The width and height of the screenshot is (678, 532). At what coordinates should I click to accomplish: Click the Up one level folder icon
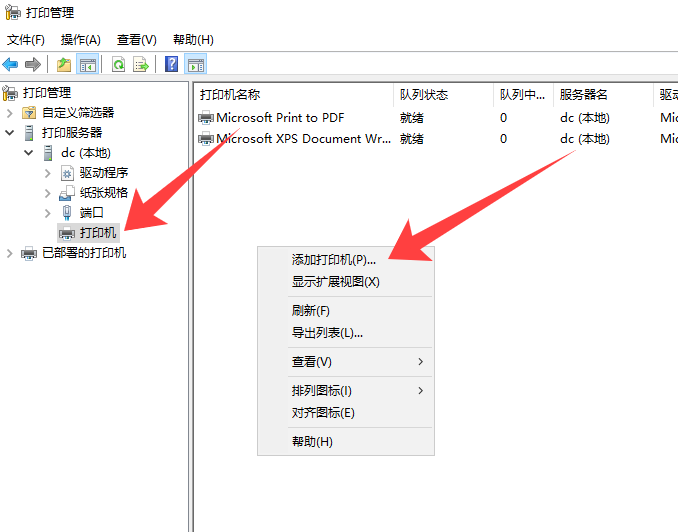64,65
